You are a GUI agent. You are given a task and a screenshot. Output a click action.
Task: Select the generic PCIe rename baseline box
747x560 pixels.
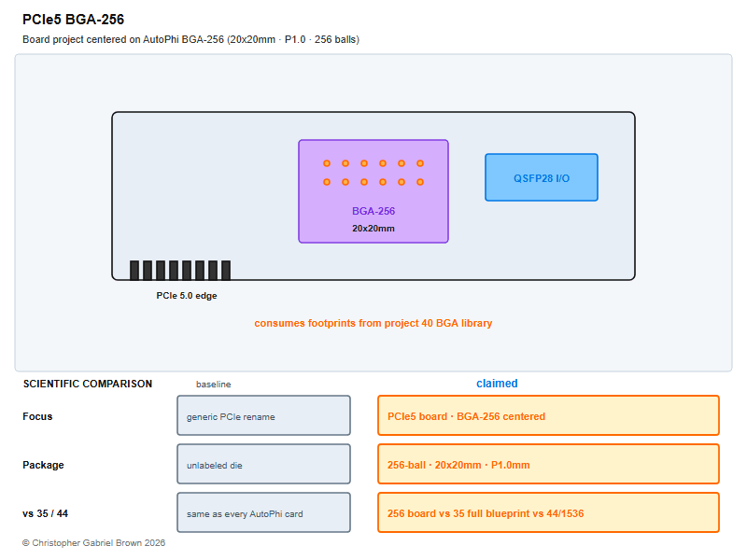pos(264,415)
